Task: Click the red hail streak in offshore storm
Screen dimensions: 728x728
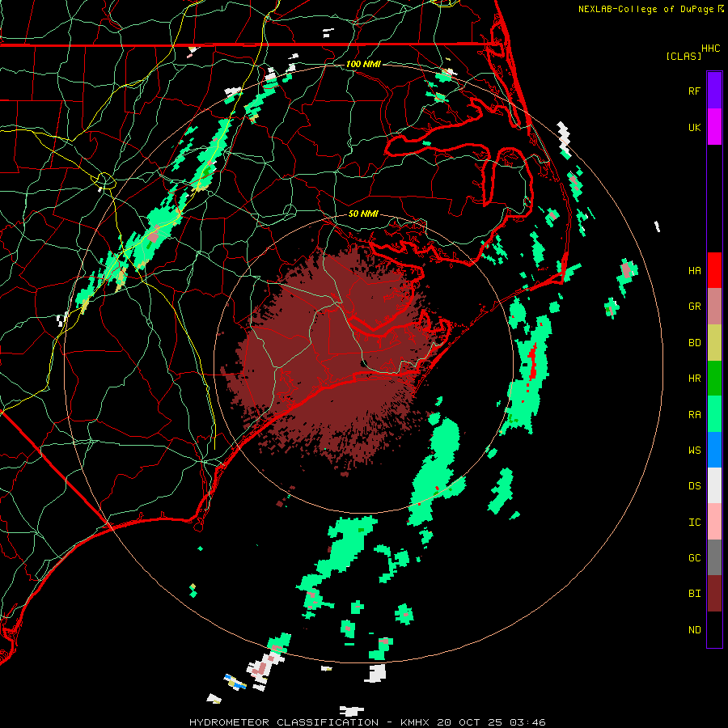Action: pos(532,362)
